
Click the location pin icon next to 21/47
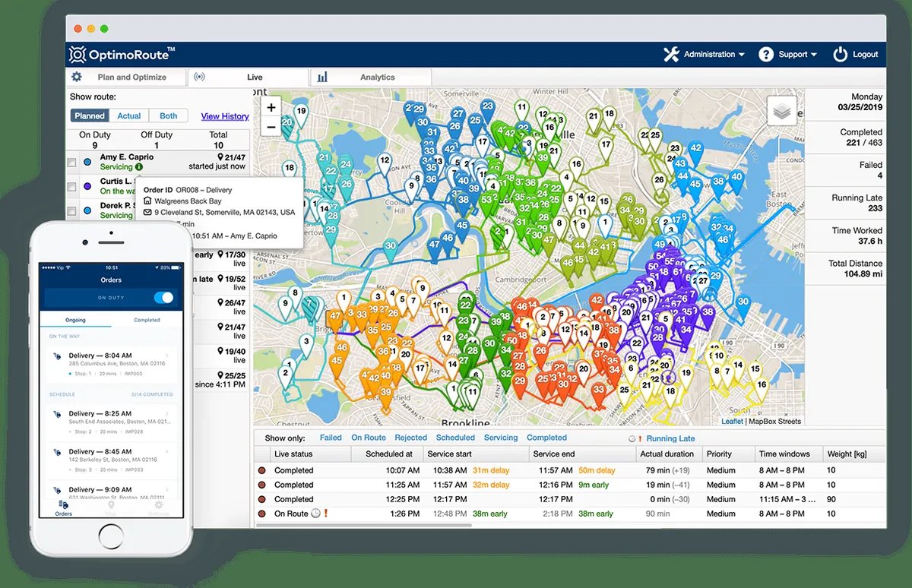[220, 157]
